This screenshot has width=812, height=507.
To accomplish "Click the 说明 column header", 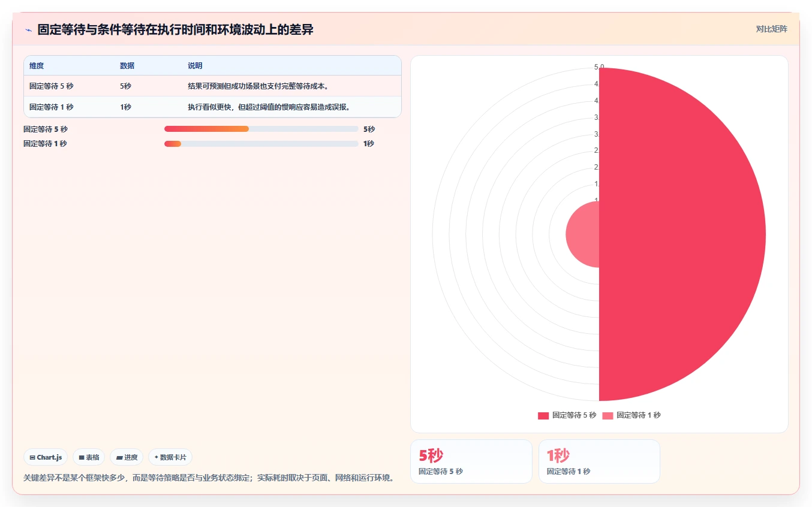I will 195,65.
